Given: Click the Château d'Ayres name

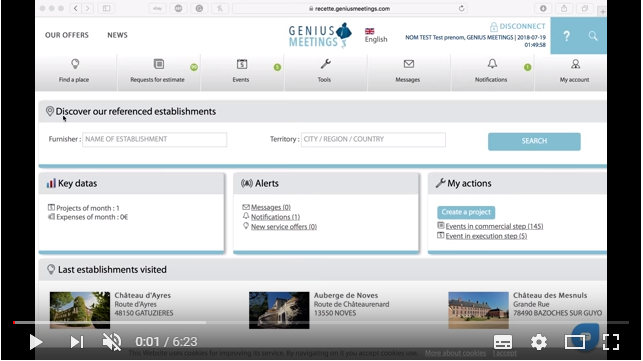Looking at the screenshot, I should (x=143, y=295).
